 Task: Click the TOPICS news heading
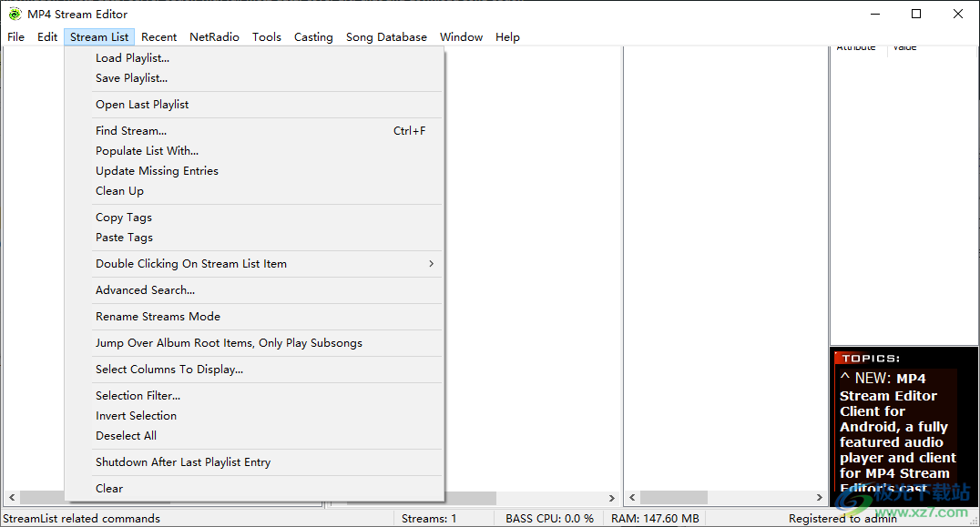coord(871,359)
